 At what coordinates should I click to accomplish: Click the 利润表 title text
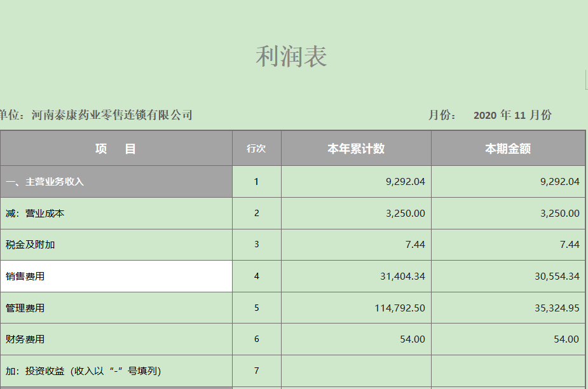pyautogui.click(x=291, y=57)
